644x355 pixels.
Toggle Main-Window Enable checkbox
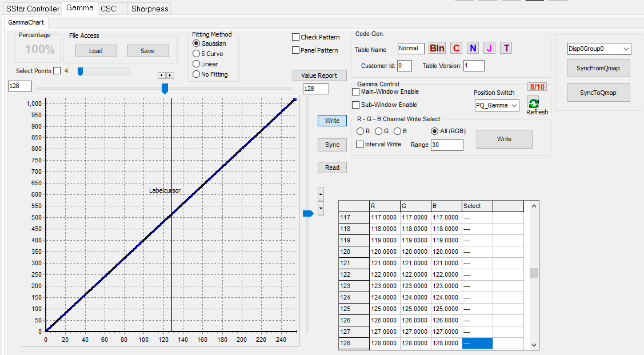coord(356,91)
